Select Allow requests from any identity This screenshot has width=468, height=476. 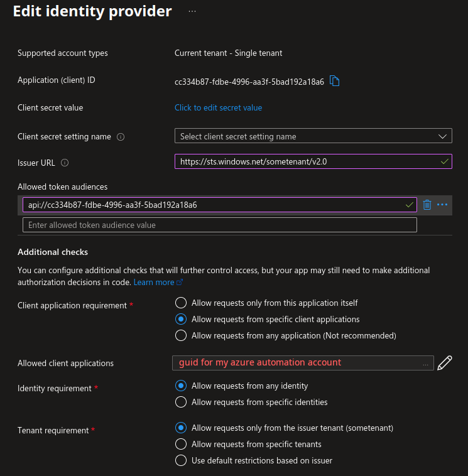[181, 386]
